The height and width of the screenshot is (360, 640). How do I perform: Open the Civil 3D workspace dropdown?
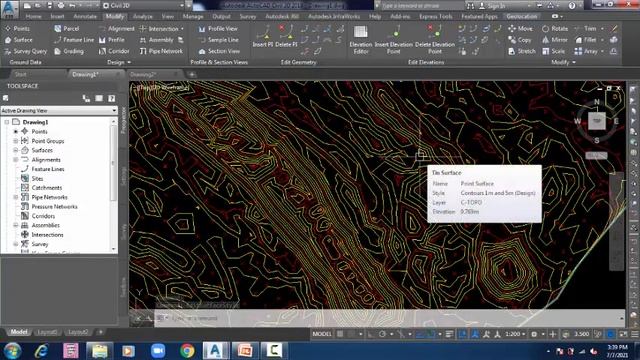click(143, 6)
